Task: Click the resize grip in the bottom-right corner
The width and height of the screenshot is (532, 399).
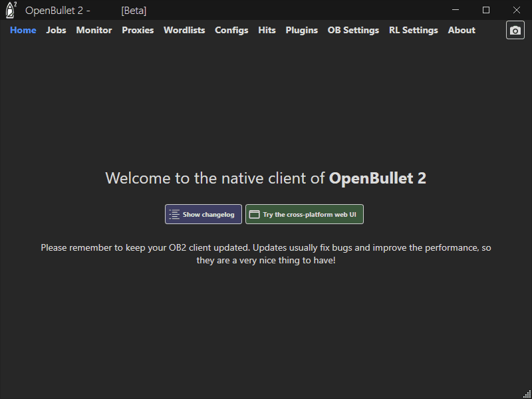Action: pos(526,393)
